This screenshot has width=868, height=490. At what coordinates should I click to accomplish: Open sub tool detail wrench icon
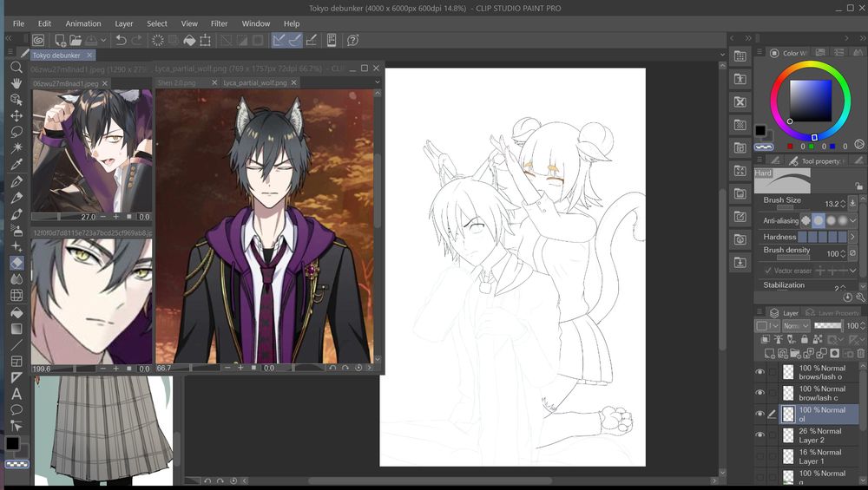(x=860, y=297)
